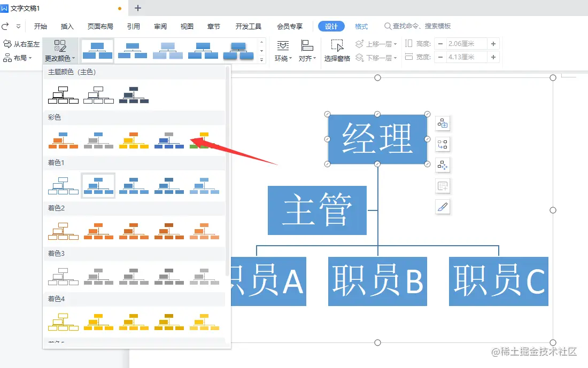Open the 对齐 alignment dropdown
This screenshot has height=368, width=588.
click(x=307, y=51)
